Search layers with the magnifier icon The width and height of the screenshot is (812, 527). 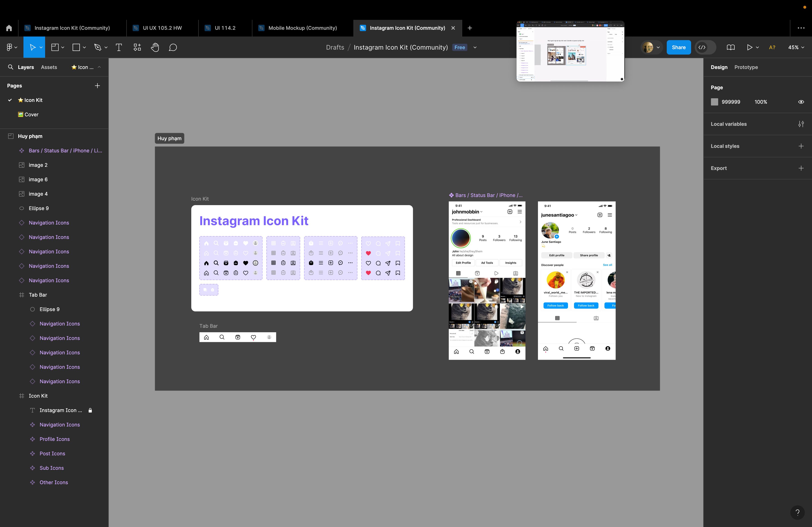11,67
